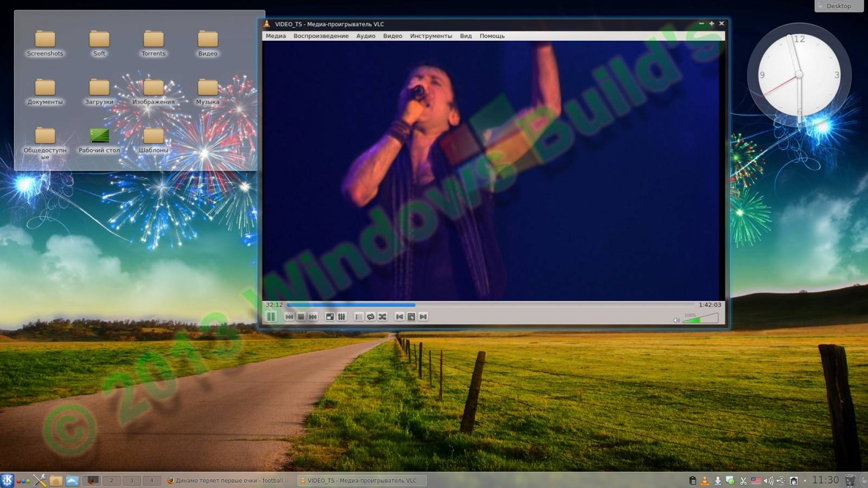
Task: Open chat messenger tray icon
Action: pyautogui.click(x=730, y=480)
